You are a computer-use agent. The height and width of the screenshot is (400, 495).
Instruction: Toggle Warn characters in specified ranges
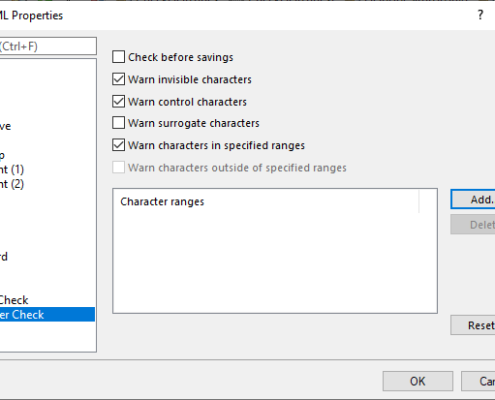click(x=119, y=145)
